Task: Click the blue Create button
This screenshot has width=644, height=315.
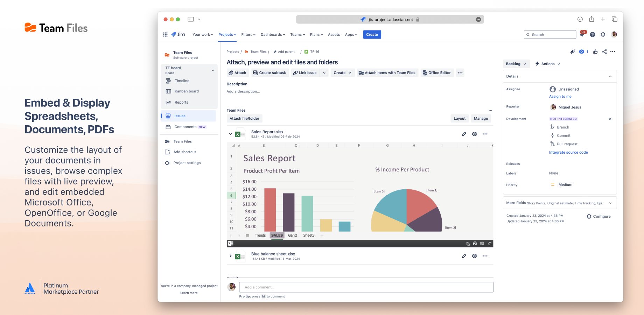Action: [372, 35]
